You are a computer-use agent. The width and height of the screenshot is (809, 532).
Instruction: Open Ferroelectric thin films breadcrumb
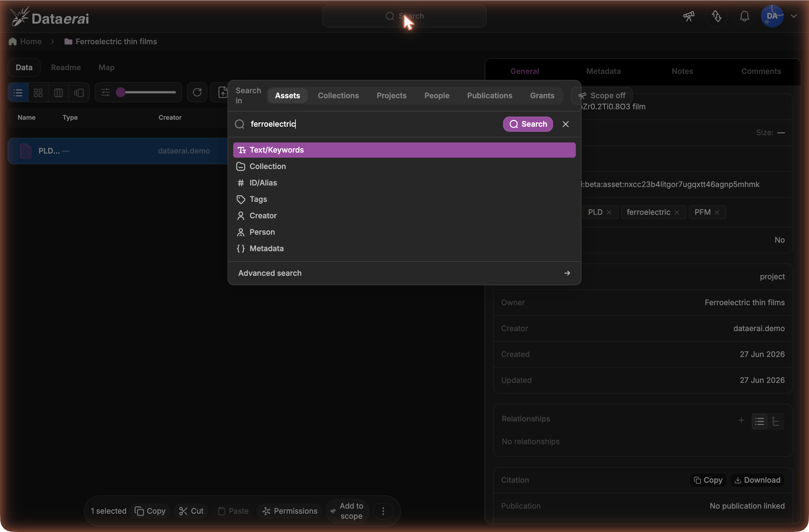pyautogui.click(x=111, y=41)
